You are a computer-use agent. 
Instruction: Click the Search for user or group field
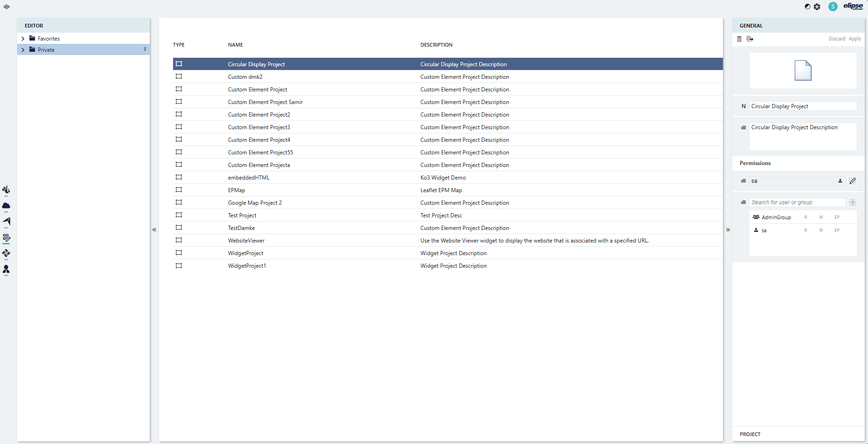pos(797,202)
